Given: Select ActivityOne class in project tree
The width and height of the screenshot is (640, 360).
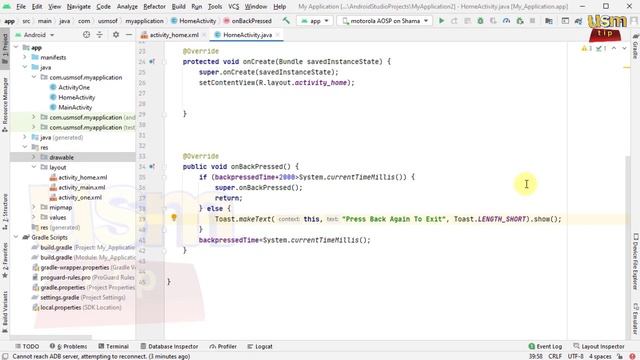Looking at the screenshot, I should [x=74, y=87].
